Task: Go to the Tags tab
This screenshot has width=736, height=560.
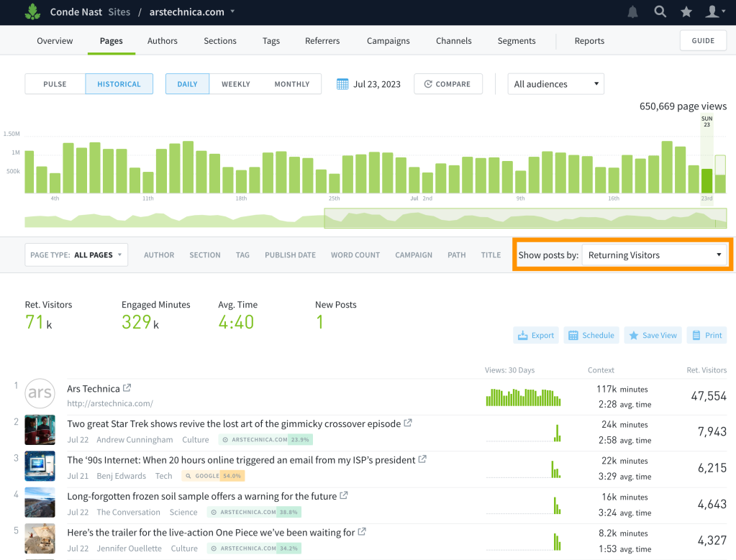Action: click(271, 41)
